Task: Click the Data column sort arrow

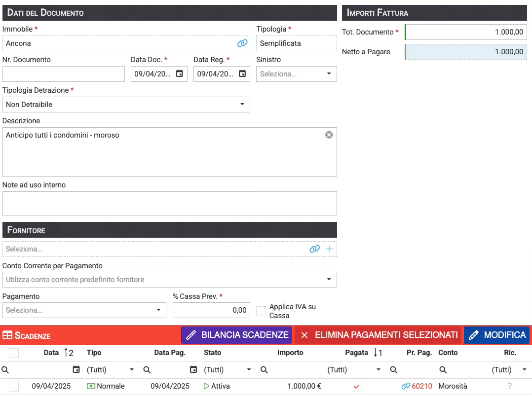Action: pyautogui.click(x=66, y=353)
